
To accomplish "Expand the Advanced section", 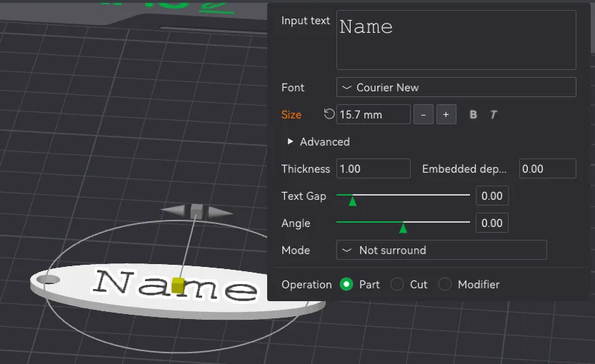I will click(319, 142).
